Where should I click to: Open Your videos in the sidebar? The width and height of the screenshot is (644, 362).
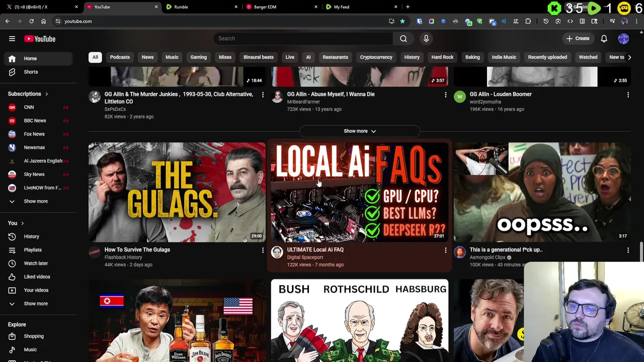click(x=38, y=290)
